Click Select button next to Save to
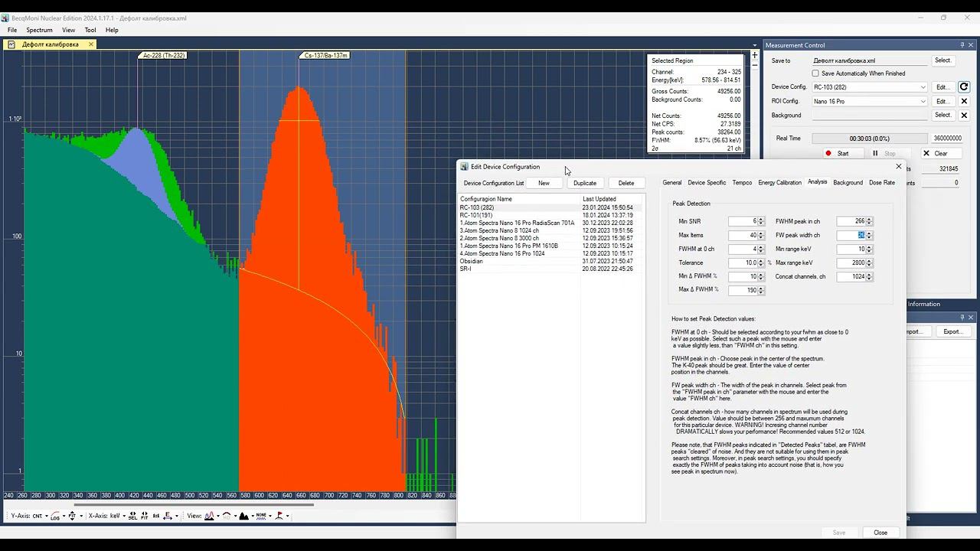The width and height of the screenshot is (980, 551). pyautogui.click(x=942, y=60)
